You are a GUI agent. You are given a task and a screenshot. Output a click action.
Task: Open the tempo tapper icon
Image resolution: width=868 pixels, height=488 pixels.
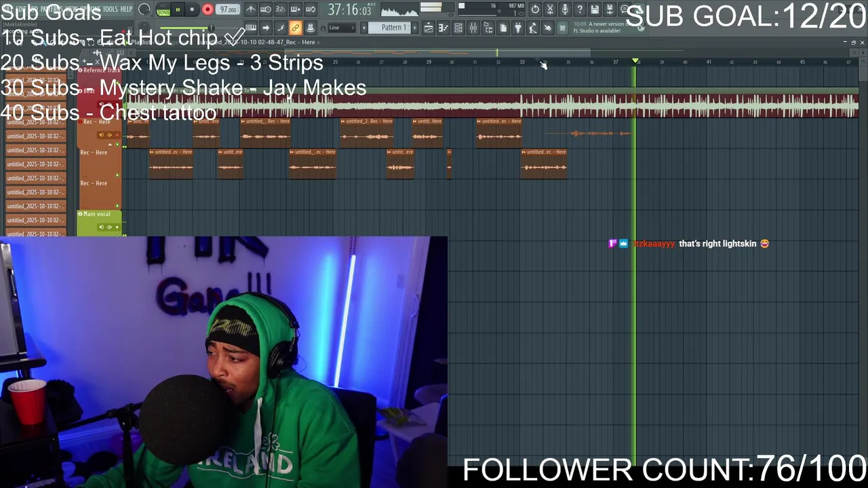click(533, 28)
